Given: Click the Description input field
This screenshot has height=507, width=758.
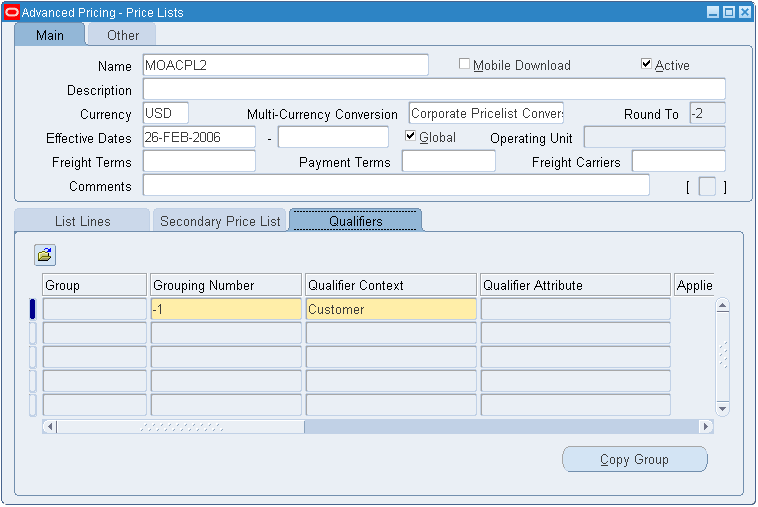Looking at the screenshot, I should click(434, 89).
